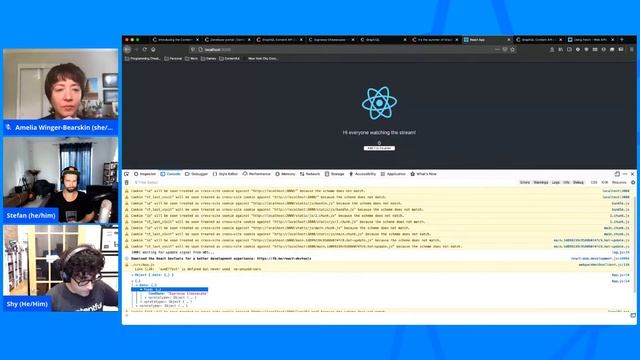Viewport: 640px width, 360px height.
Task: Open the Storage devtools tab
Action: tap(334, 174)
